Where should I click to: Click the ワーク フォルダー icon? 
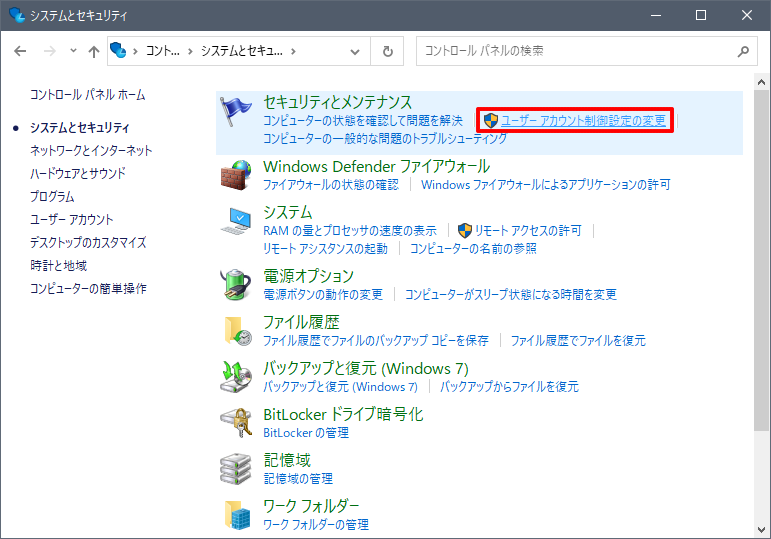(x=237, y=515)
